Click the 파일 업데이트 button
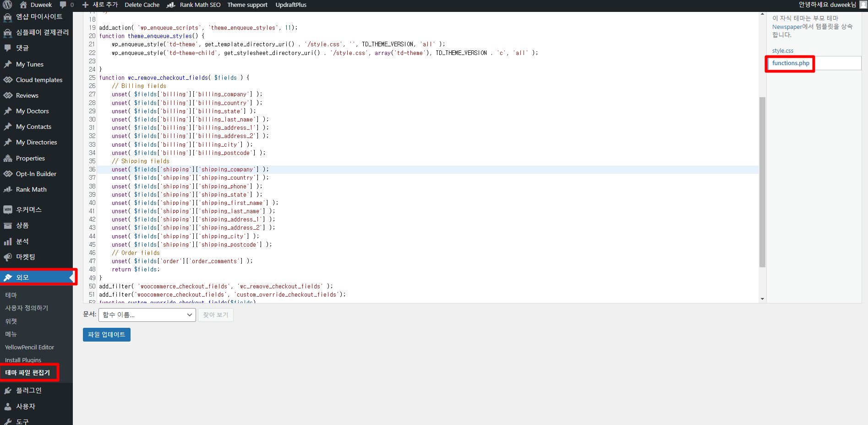 pyautogui.click(x=107, y=335)
